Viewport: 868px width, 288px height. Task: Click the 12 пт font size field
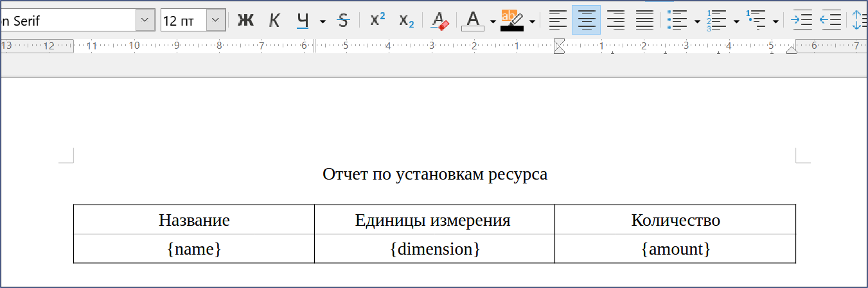183,21
